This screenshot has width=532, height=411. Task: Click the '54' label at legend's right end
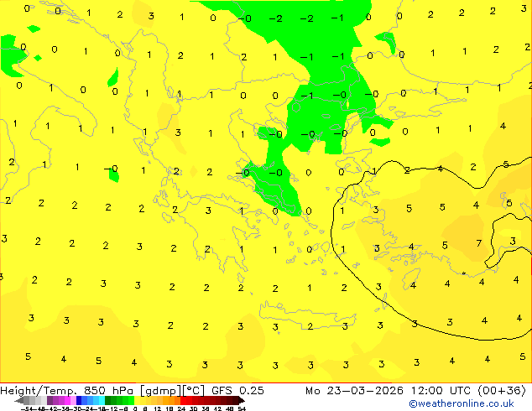click(242, 408)
